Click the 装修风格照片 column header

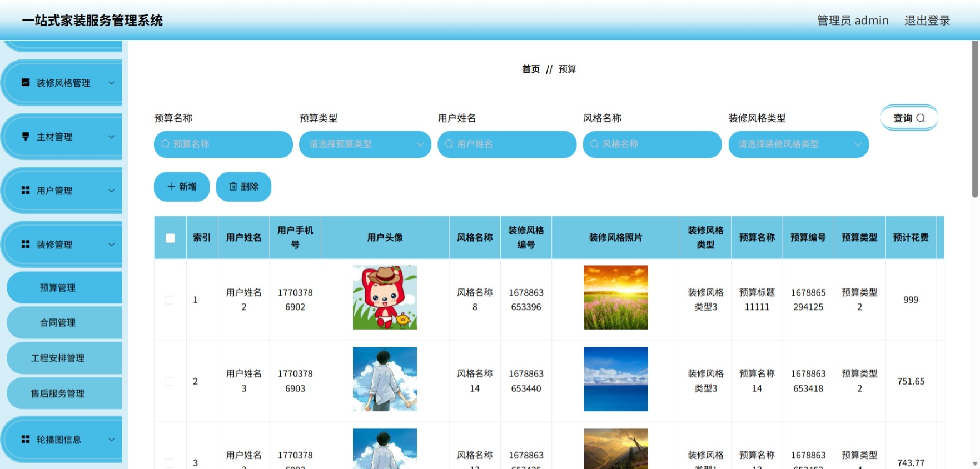pyautogui.click(x=616, y=237)
